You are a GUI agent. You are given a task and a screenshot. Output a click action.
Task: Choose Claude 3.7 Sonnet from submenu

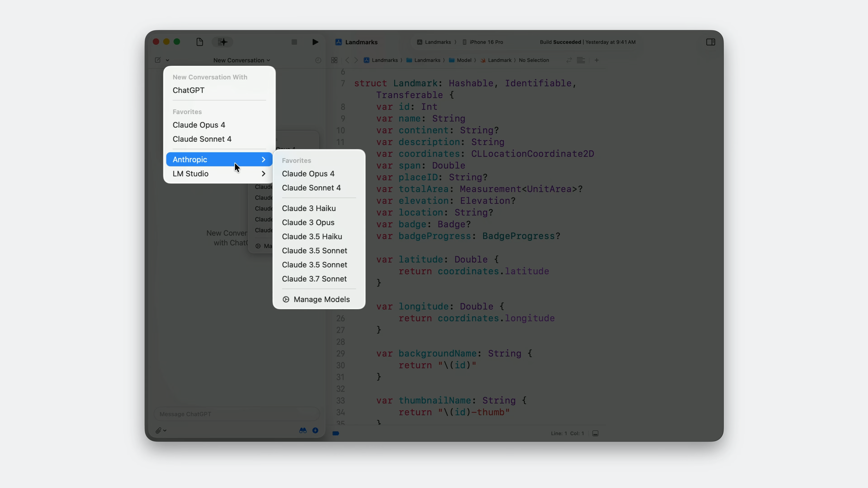tap(314, 279)
